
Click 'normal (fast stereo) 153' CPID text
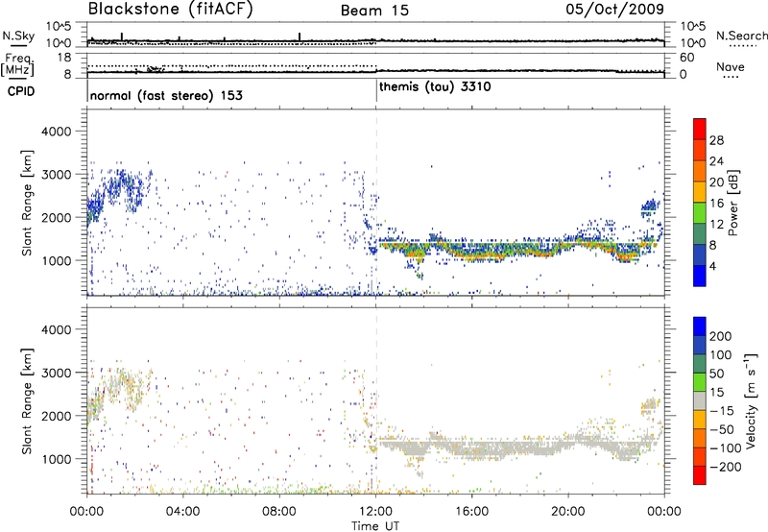click(166, 95)
